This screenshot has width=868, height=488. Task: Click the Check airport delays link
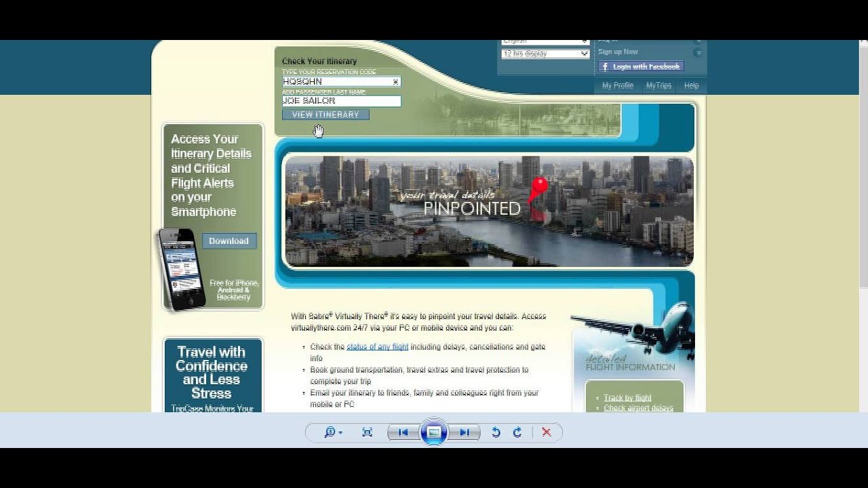coord(639,408)
